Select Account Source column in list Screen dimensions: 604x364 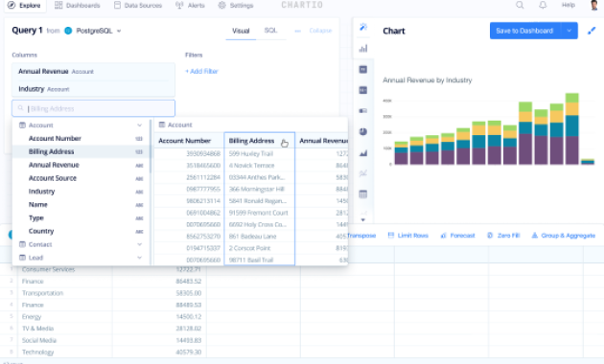(81, 178)
